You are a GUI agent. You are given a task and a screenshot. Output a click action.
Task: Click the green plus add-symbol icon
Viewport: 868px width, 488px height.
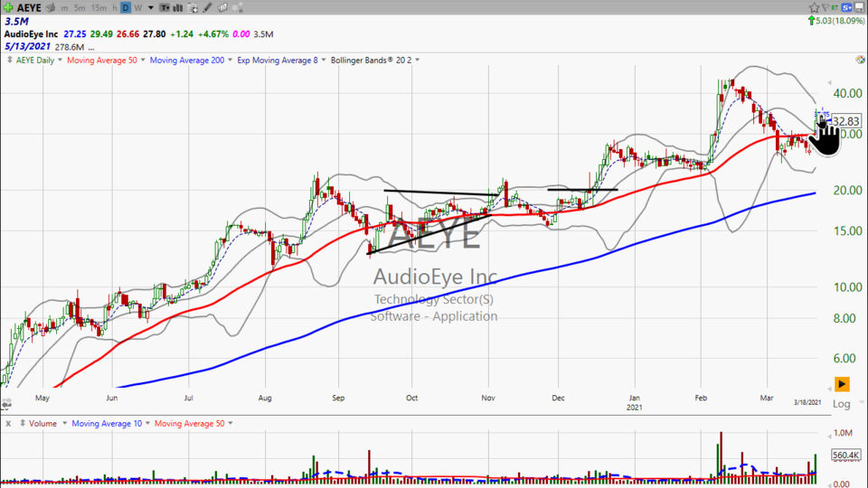8,8
